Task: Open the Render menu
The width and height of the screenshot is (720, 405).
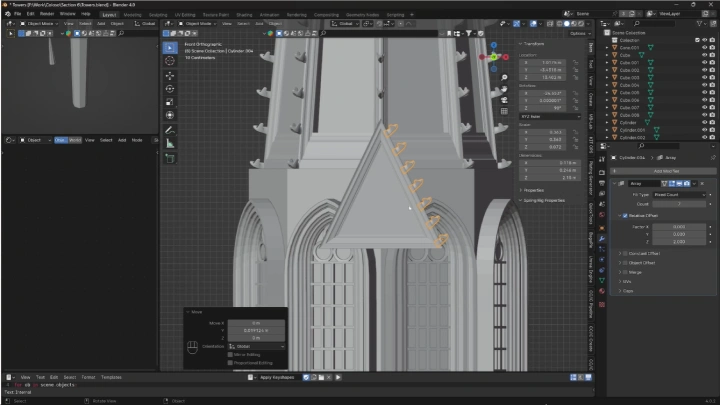Action: tap(47, 14)
